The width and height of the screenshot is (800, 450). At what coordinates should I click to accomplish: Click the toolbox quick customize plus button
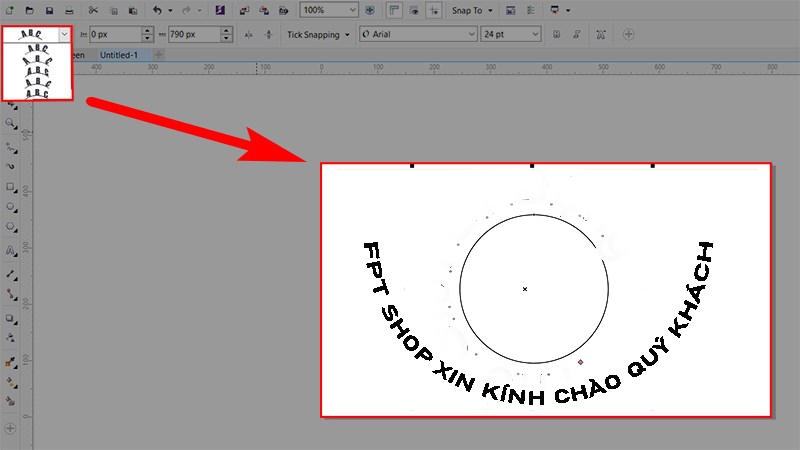[x=10, y=429]
